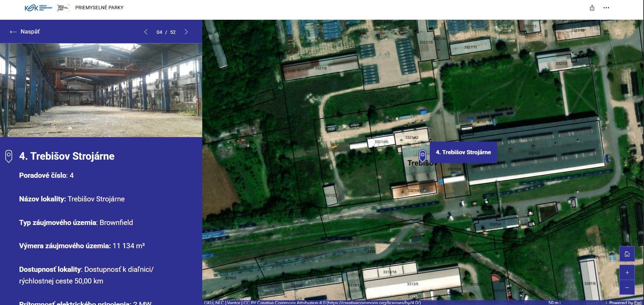644x305 pixels.
Task: Open the Trebišov Strojárne hall photo
Action: (101, 90)
